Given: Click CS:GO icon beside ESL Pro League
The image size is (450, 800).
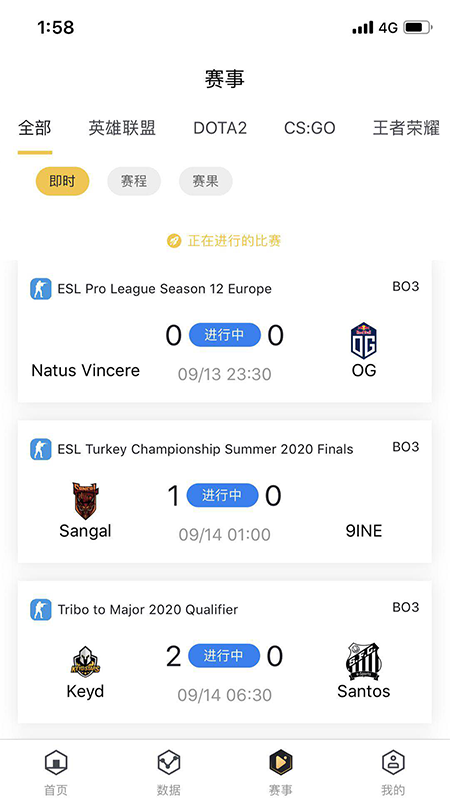Looking at the screenshot, I should point(40,289).
